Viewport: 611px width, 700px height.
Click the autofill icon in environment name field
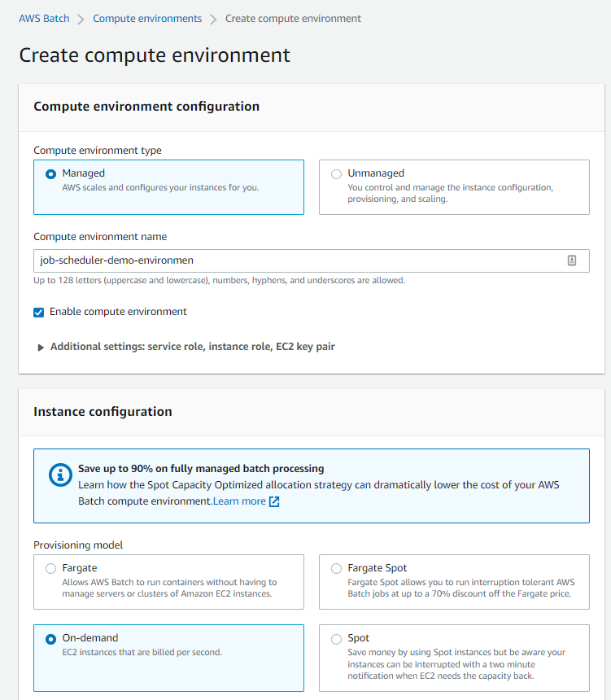point(572,260)
